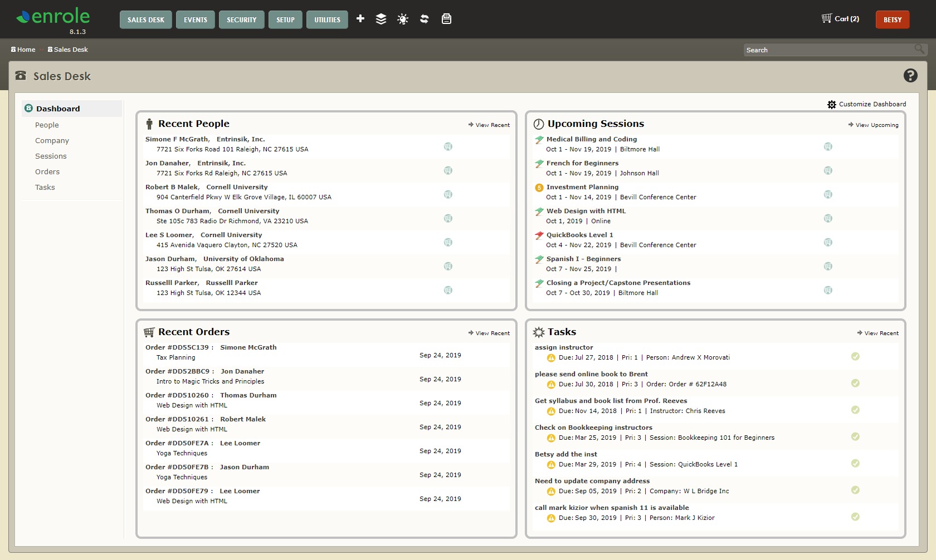Open the Events menu
Screen dimensions: 936x560
(196, 19)
